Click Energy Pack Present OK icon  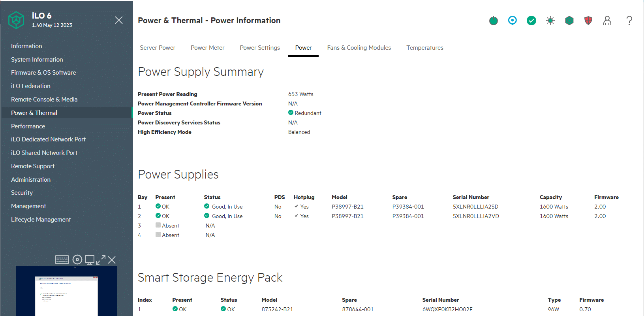(x=175, y=309)
